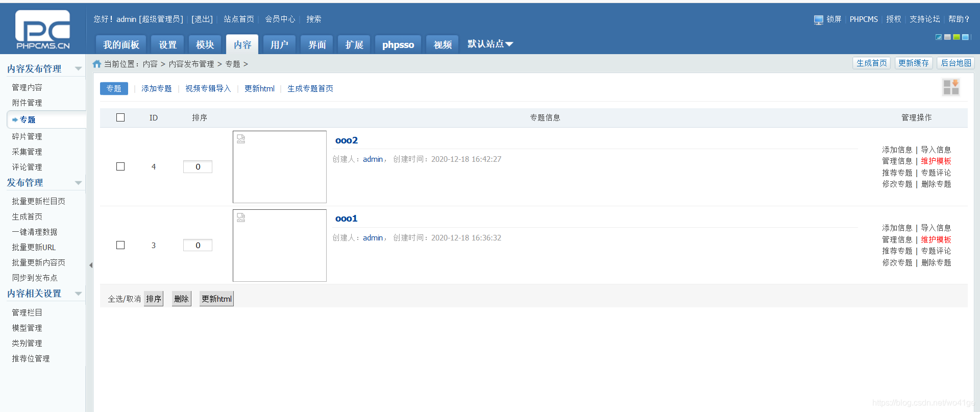The width and height of the screenshot is (980, 412).
Task: Click 全选/取消 below the table
Action: (x=124, y=299)
